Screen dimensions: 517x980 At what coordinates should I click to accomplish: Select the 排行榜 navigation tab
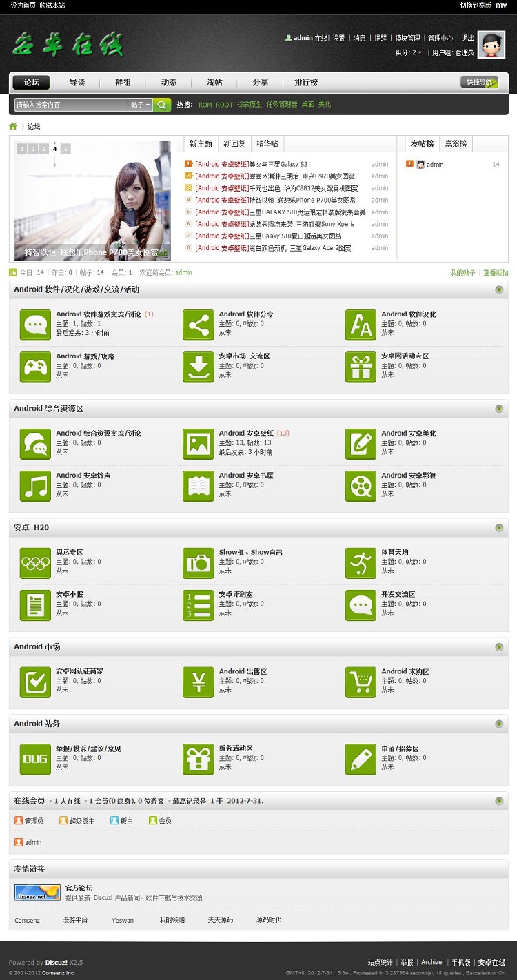pyautogui.click(x=306, y=83)
